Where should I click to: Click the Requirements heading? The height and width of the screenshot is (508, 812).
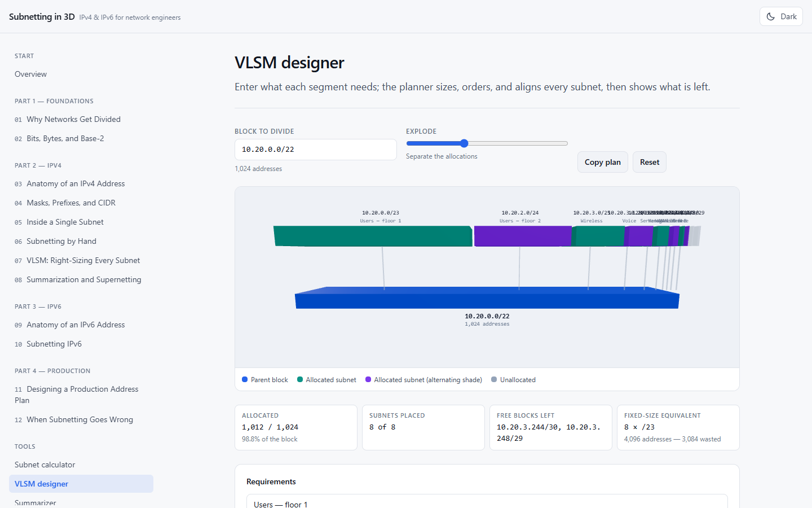tap(271, 481)
